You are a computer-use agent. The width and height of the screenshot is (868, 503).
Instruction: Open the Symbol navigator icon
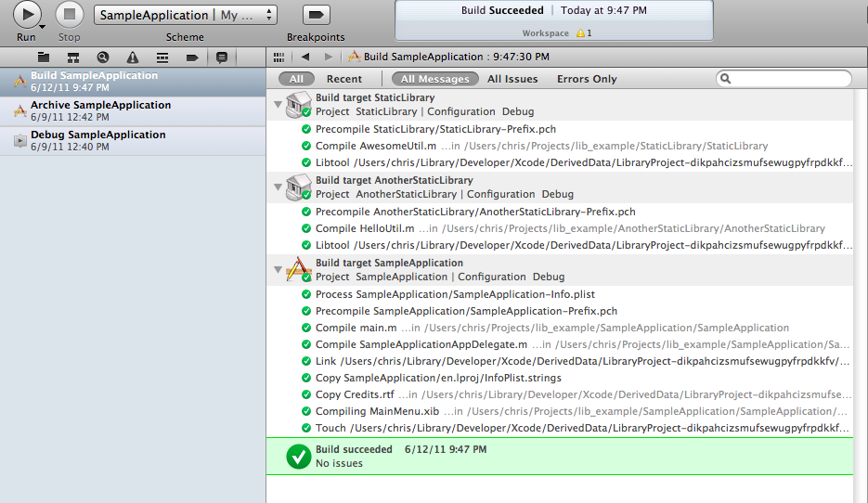[73, 57]
